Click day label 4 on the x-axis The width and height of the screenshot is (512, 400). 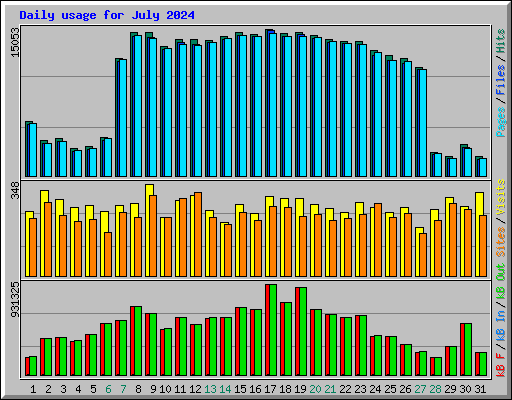pyautogui.click(x=78, y=389)
